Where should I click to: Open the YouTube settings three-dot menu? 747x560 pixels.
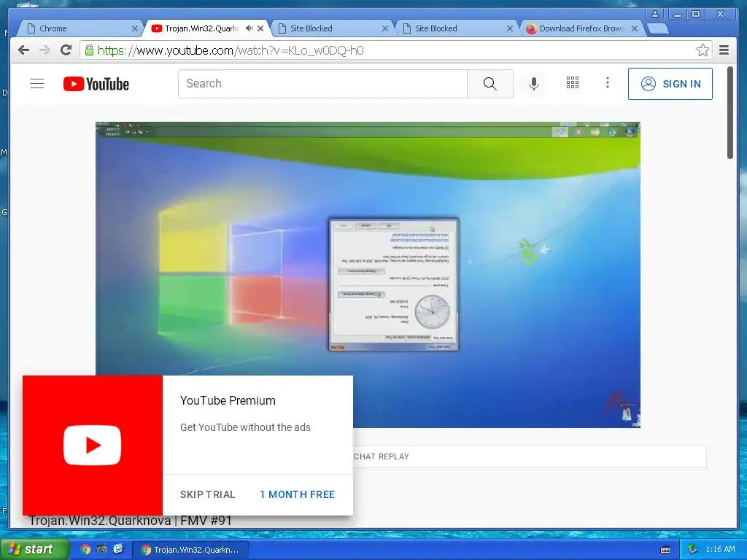[x=608, y=83]
